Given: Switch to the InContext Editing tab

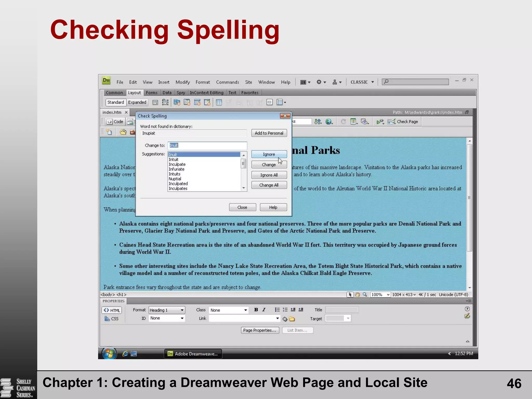Looking at the screenshot, I should pyautogui.click(x=207, y=93).
